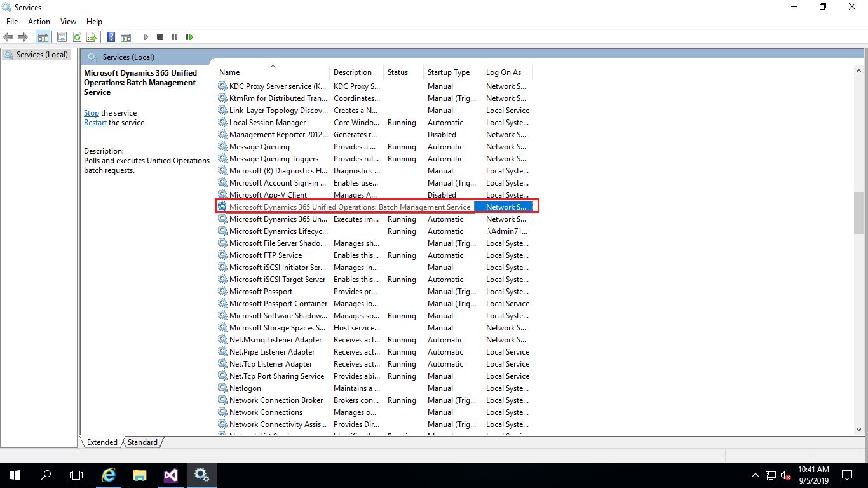
Task: Click the Forward arrow in the toolbar
Action: (x=23, y=37)
